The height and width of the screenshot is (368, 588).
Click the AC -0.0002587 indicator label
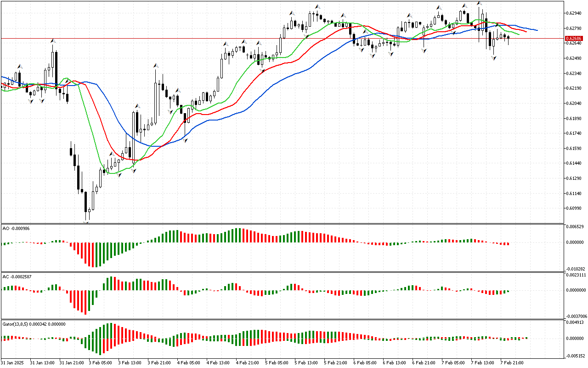tap(17, 277)
